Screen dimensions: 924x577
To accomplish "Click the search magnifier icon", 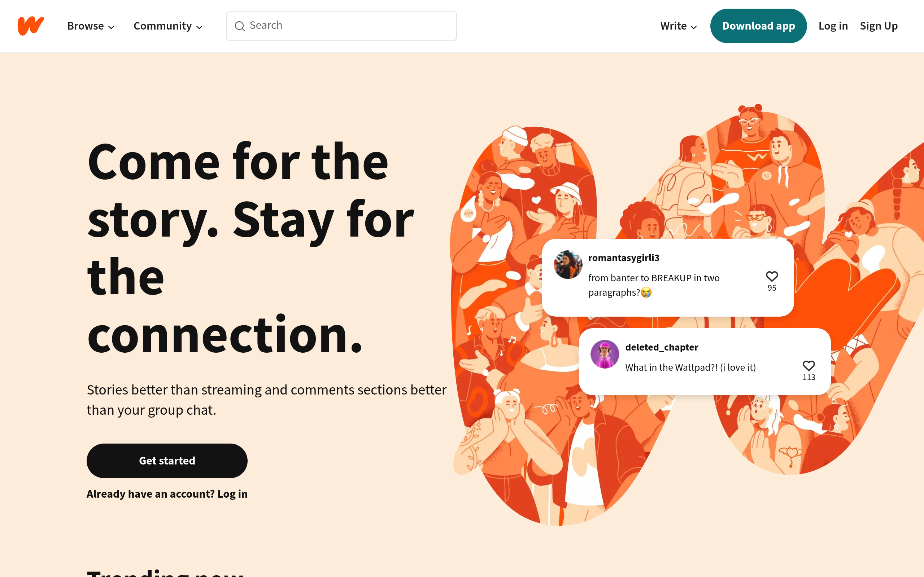I will [x=239, y=26].
